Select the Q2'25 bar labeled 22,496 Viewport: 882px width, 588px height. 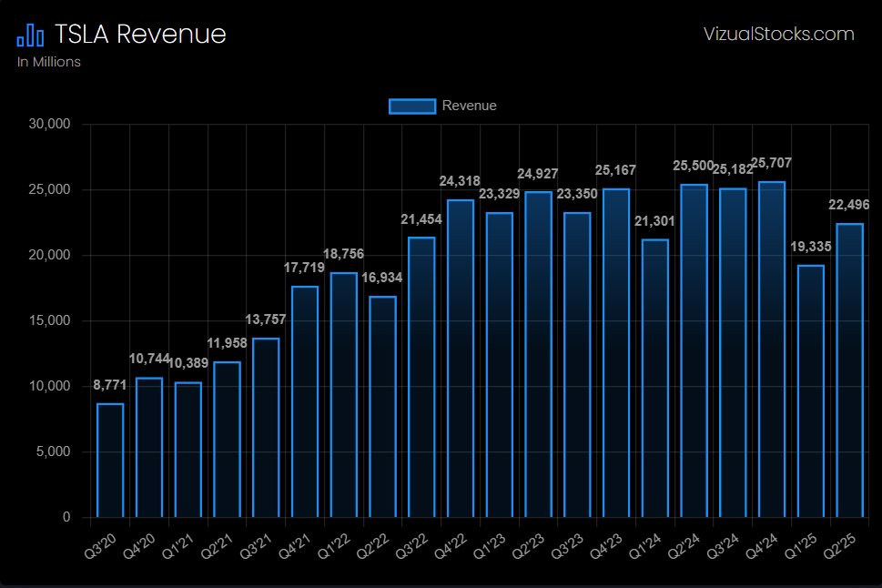(849, 370)
